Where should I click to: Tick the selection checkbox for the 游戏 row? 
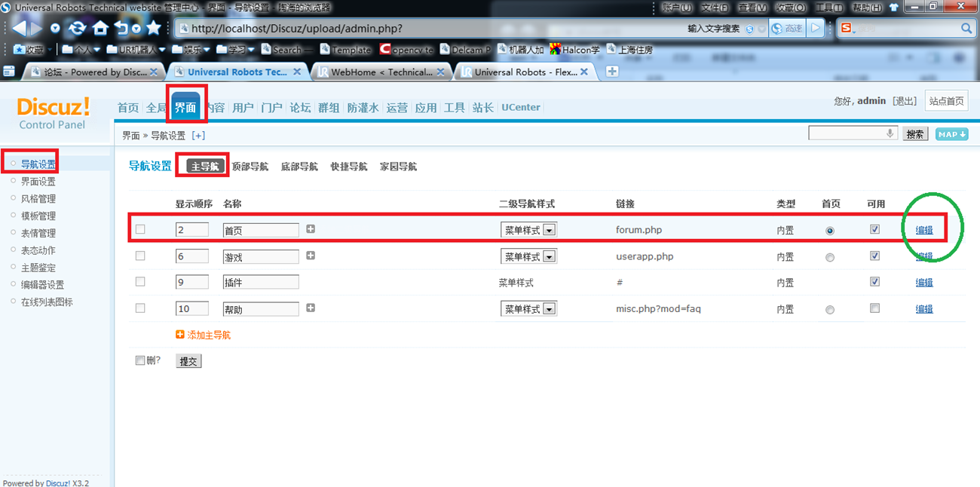click(x=140, y=256)
